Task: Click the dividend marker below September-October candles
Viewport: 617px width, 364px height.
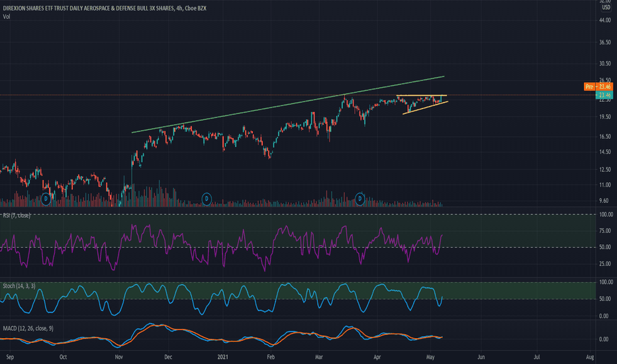Action: (x=46, y=199)
